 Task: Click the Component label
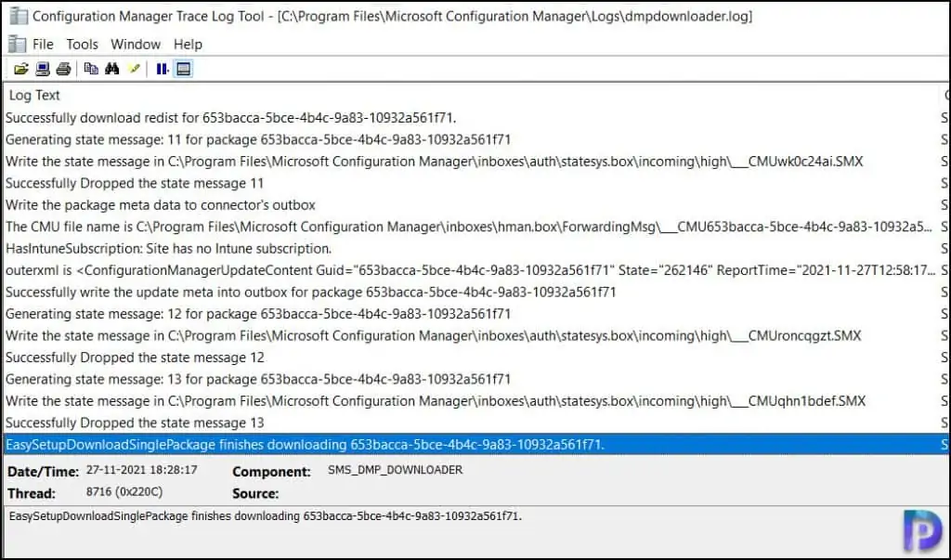point(271,472)
